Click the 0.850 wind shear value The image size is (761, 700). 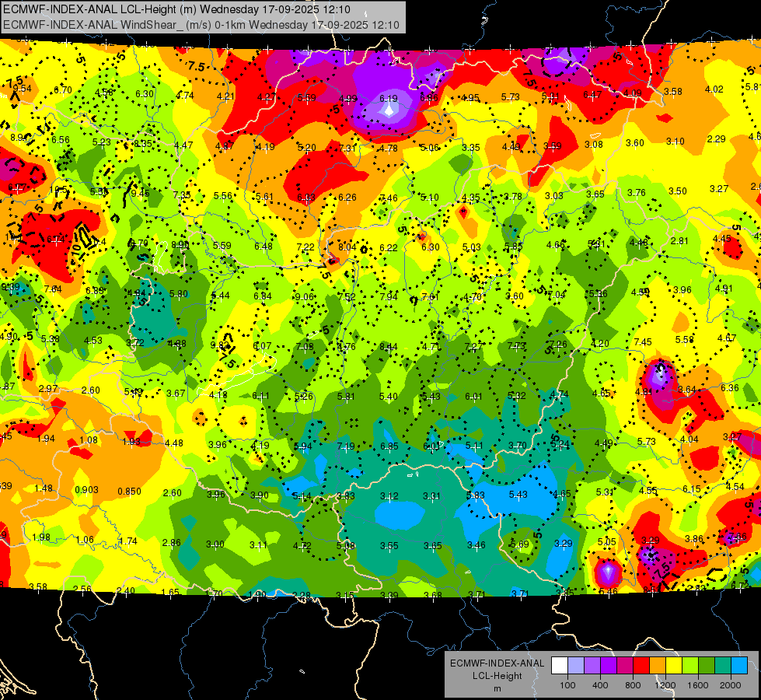point(130,492)
